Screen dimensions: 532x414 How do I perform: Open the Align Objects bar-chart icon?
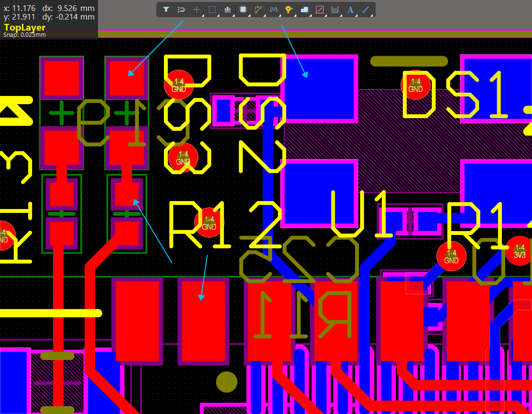(x=228, y=10)
